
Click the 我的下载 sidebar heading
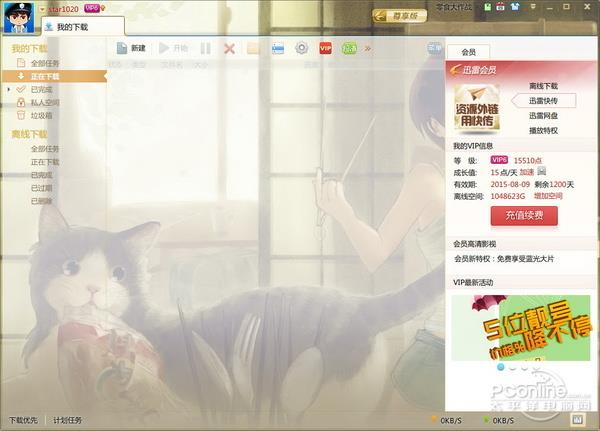(29, 48)
